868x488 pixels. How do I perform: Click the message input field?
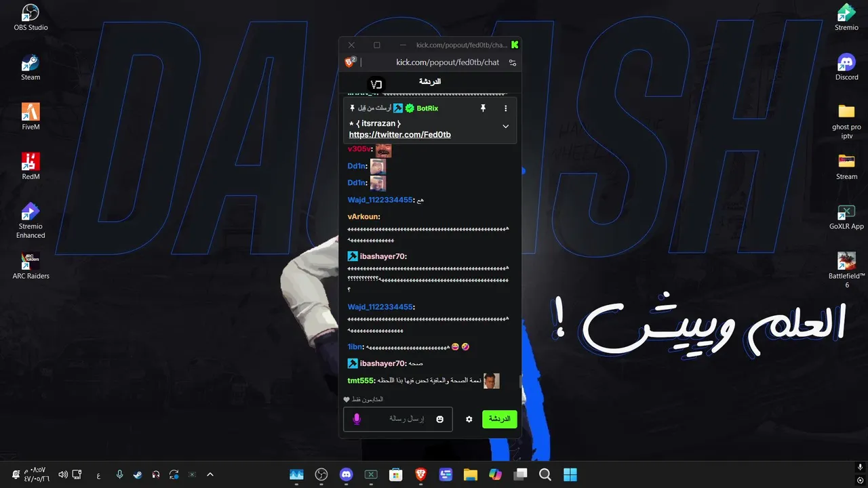pyautogui.click(x=398, y=420)
